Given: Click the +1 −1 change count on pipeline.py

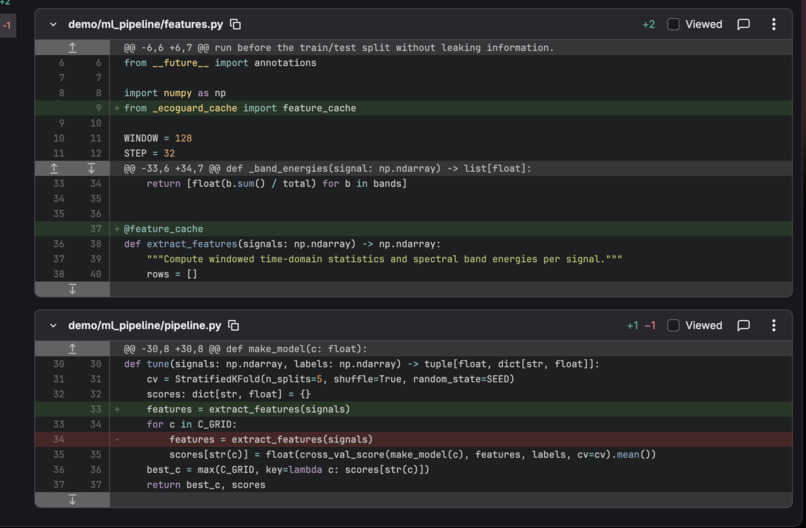Looking at the screenshot, I should pyautogui.click(x=641, y=325).
